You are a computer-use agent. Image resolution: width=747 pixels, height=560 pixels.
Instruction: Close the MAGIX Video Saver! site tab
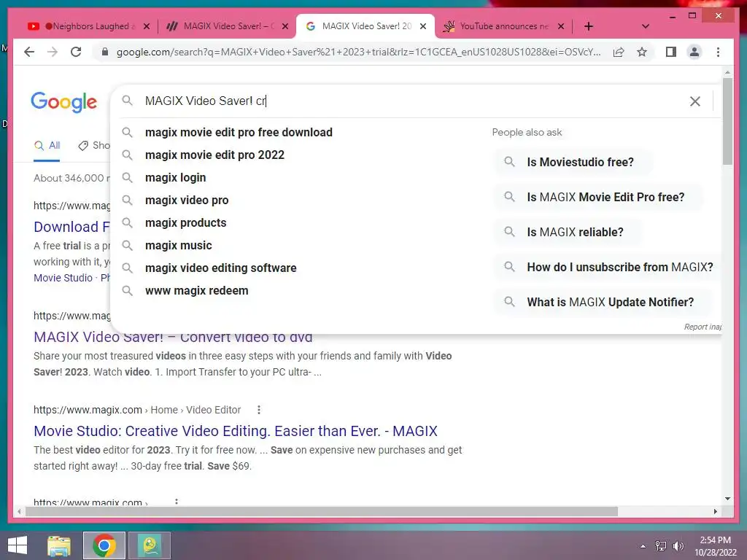point(285,26)
